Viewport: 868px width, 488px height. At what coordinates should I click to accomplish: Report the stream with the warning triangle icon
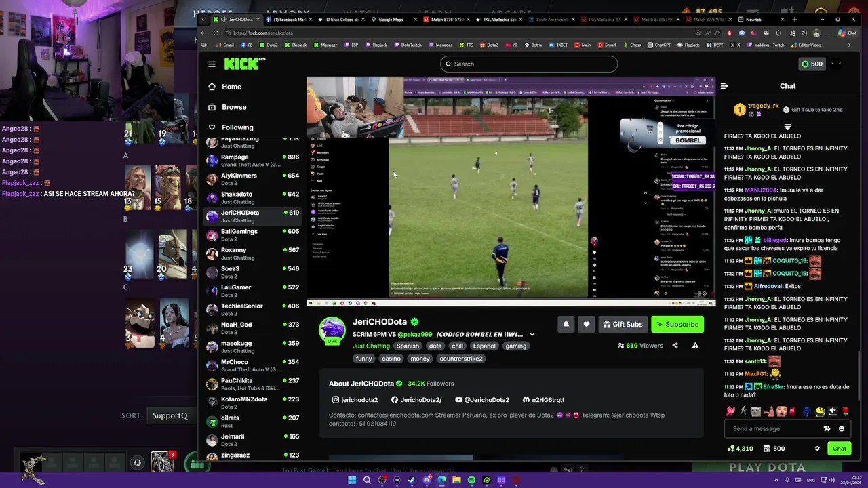pyautogui.click(x=695, y=346)
